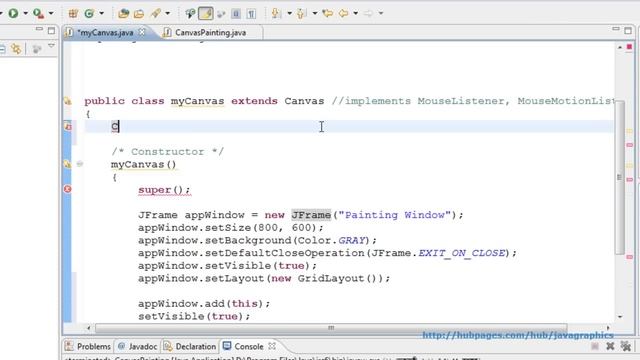Image resolution: width=640 pixels, height=360 pixels.
Task: Click the EXIT_ON_CLOSE constant
Action: click(x=462, y=253)
